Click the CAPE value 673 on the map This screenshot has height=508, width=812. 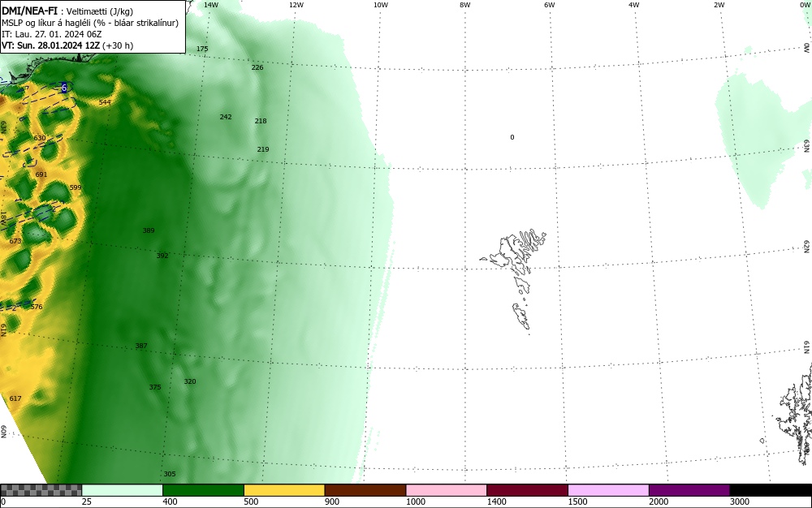[15, 242]
